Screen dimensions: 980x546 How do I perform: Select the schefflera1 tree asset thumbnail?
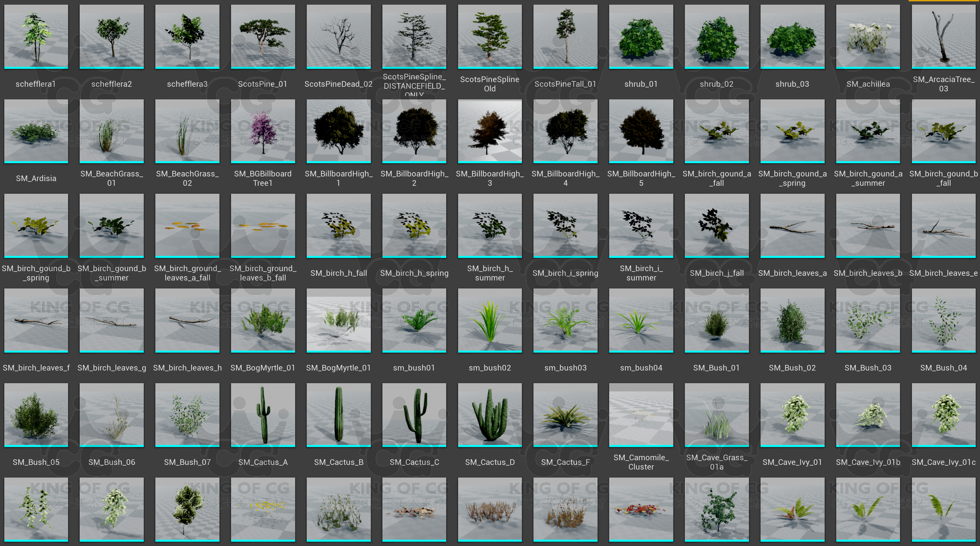(x=36, y=37)
